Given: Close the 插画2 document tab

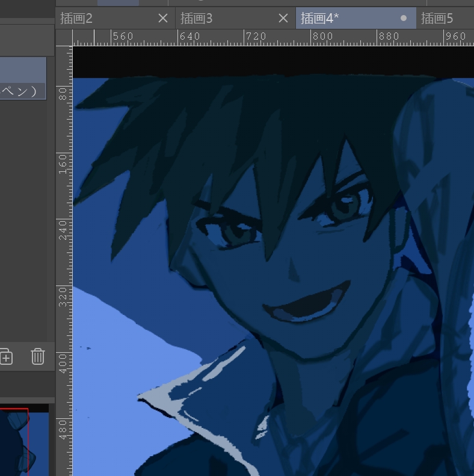Looking at the screenshot, I should 163,19.
